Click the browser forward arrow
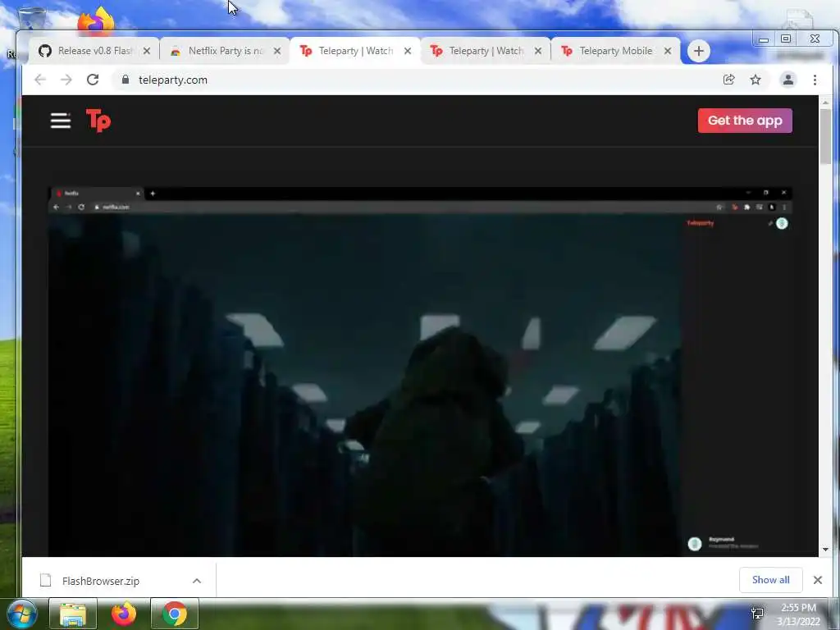 point(66,80)
